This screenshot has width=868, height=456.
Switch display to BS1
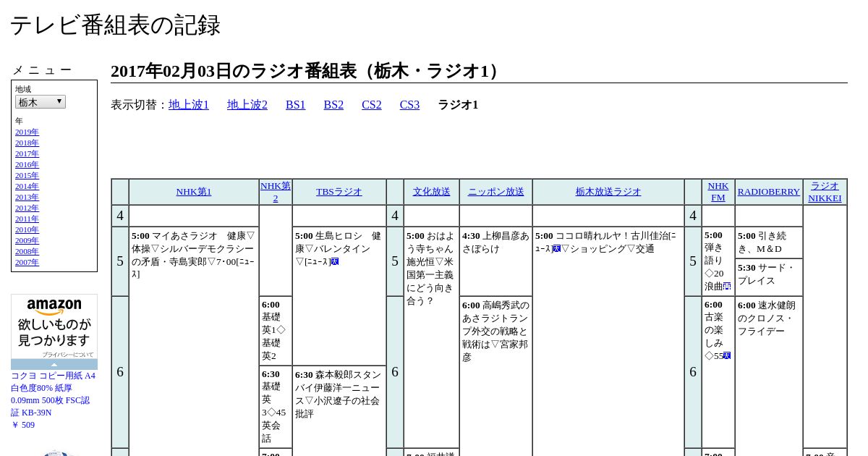tap(296, 105)
